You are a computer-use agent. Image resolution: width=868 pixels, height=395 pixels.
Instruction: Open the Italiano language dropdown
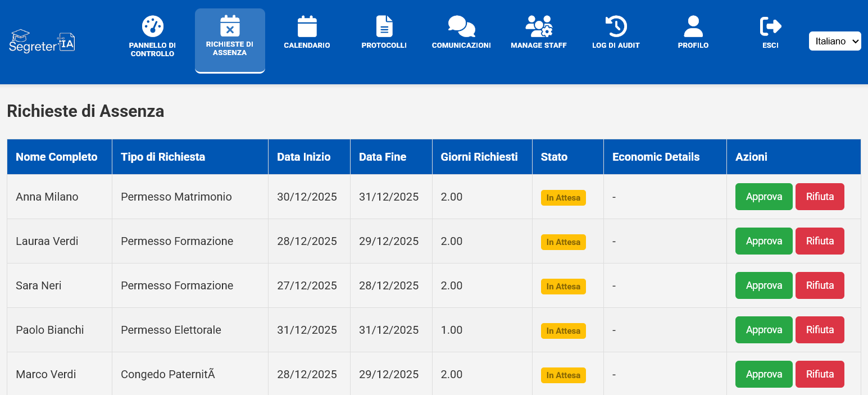(835, 40)
